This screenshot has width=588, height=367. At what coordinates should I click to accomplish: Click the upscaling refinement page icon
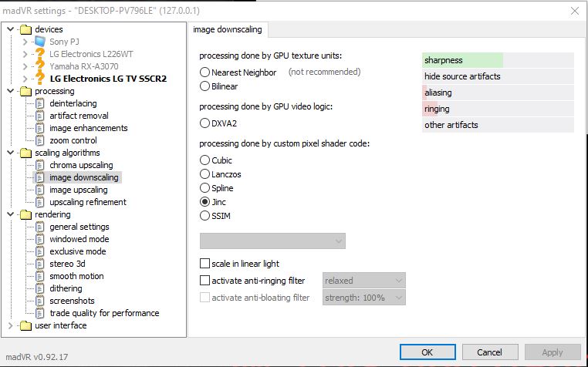tap(40, 203)
